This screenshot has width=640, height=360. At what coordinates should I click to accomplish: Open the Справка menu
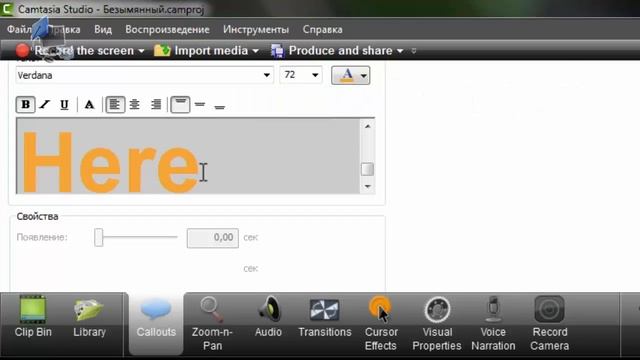[322, 29]
